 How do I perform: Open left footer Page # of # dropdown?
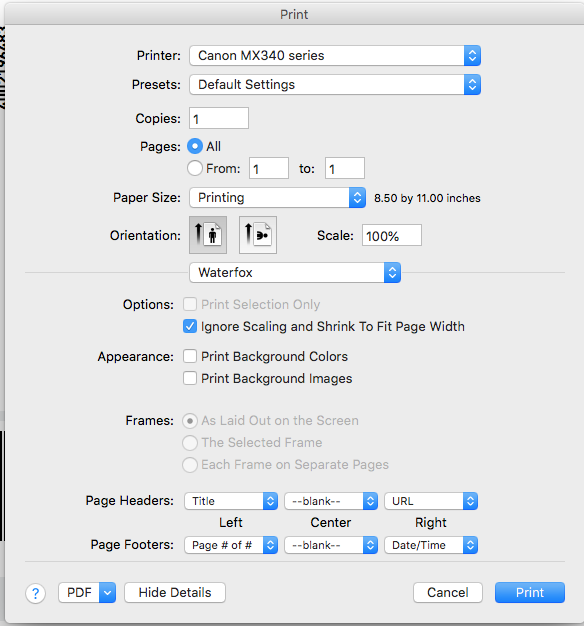pyautogui.click(x=231, y=545)
